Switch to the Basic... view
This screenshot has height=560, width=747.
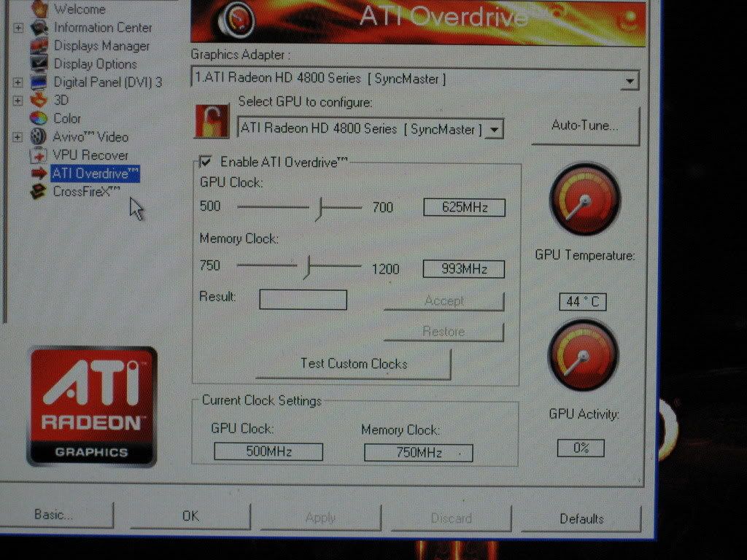point(53,515)
